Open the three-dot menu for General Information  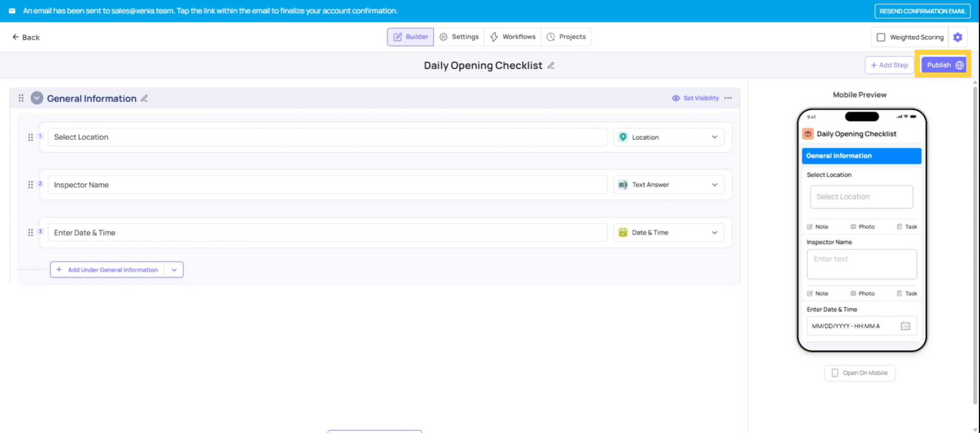(728, 98)
